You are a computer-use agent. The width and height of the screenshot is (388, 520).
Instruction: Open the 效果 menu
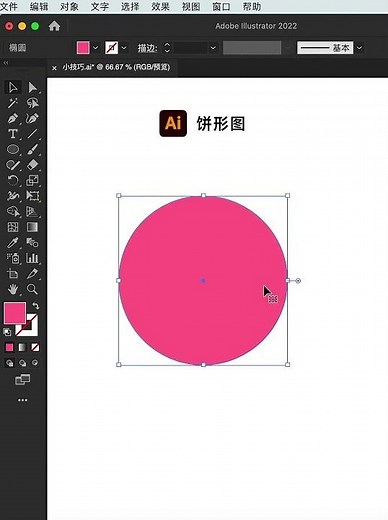pyautogui.click(x=160, y=6)
